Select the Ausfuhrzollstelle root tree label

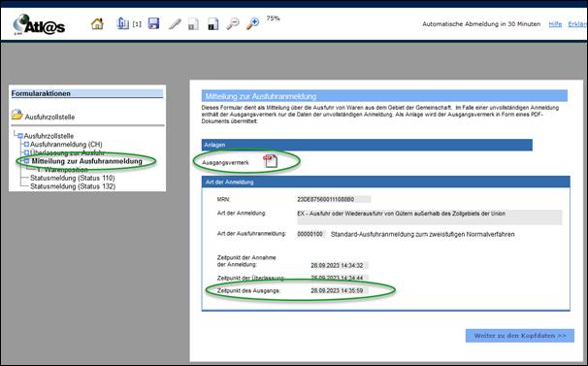(49, 136)
